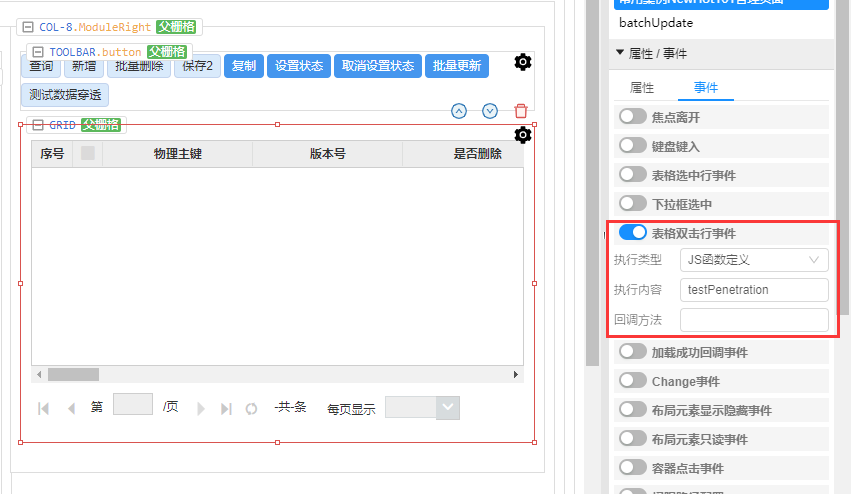Go to first page of grid
Image resolution: width=851 pixels, height=494 pixels.
coord(44,408)
